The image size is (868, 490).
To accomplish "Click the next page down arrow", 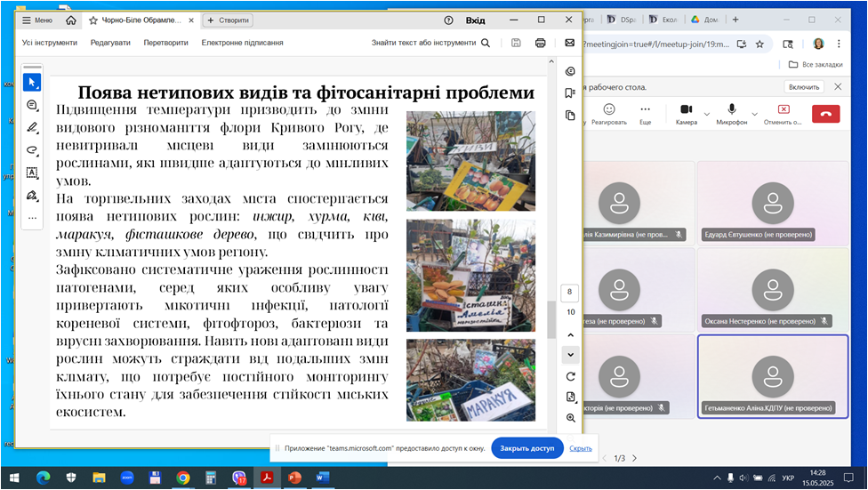I will (570, 354).
